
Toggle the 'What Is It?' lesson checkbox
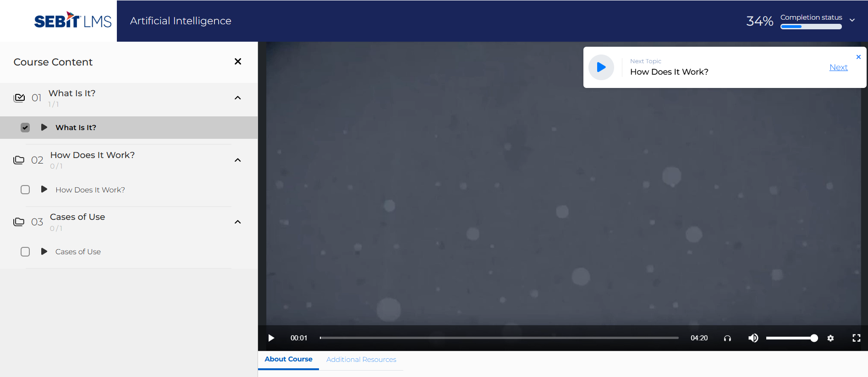[x=25, y=127]
